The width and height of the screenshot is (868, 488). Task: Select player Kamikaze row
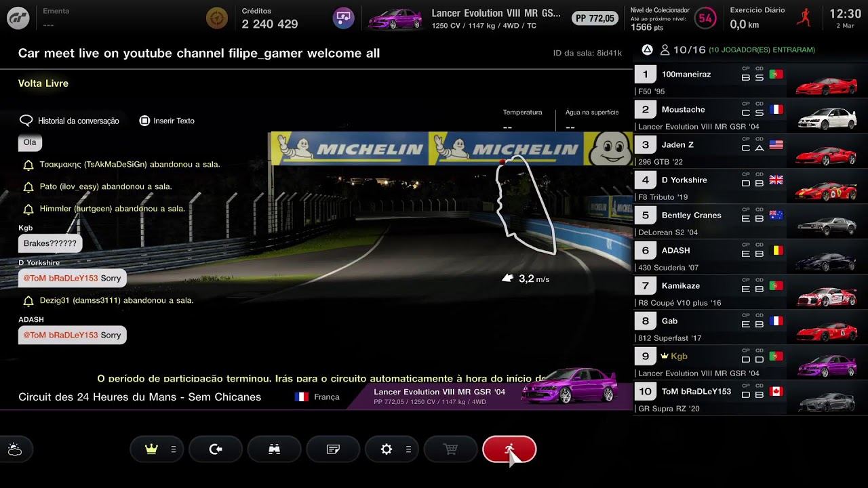(x=751, y=292)
